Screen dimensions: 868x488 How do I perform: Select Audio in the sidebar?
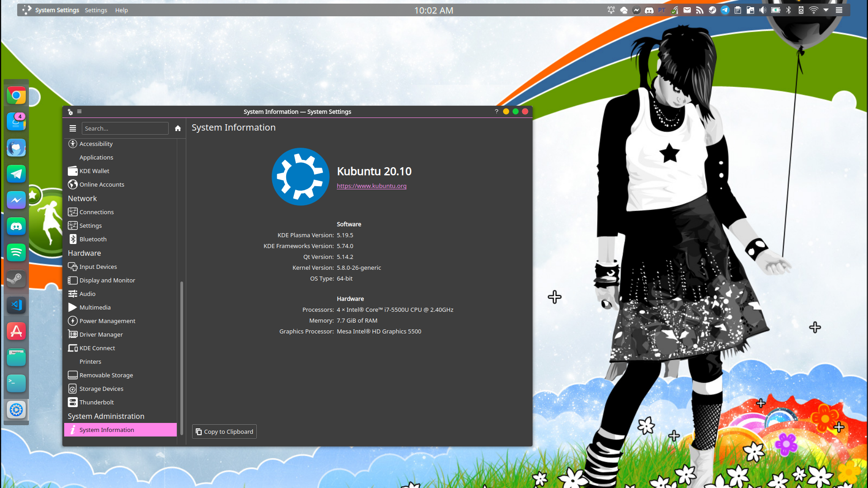(x=120, y=294)
